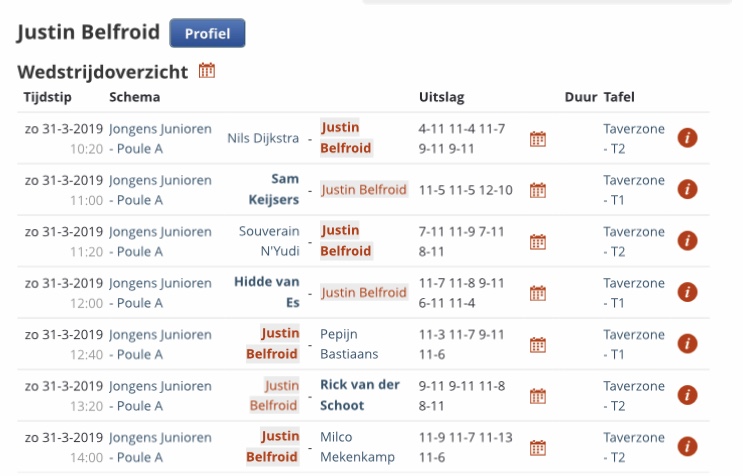Click calendar icon in 10:20 match row

coord(538,139)
